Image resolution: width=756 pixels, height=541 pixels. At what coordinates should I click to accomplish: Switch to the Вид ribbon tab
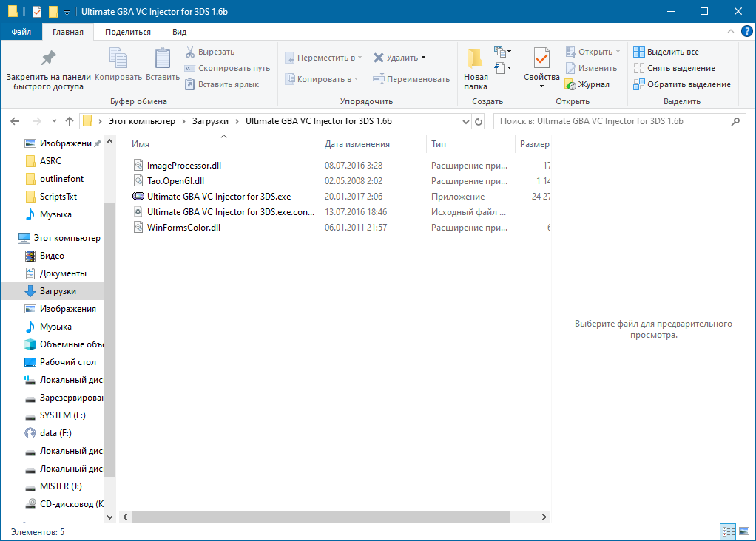pyautogui.click(x=179, y=32)
